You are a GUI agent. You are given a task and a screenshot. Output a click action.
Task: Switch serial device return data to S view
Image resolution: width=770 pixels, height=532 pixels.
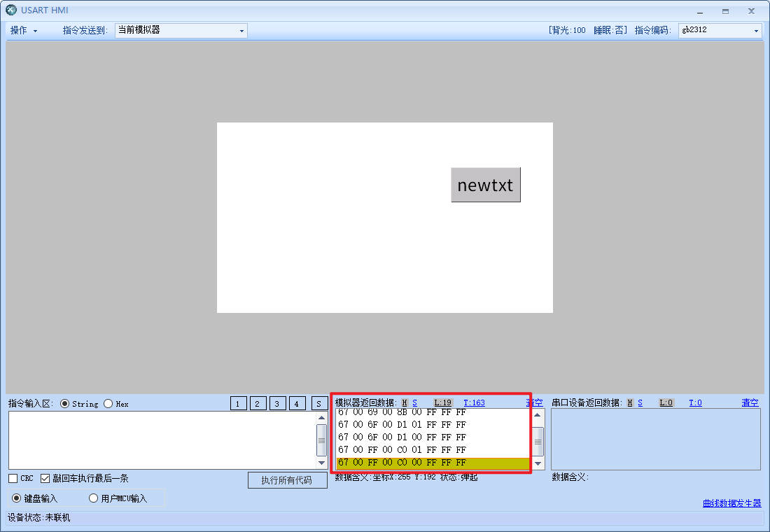point(640,402)
